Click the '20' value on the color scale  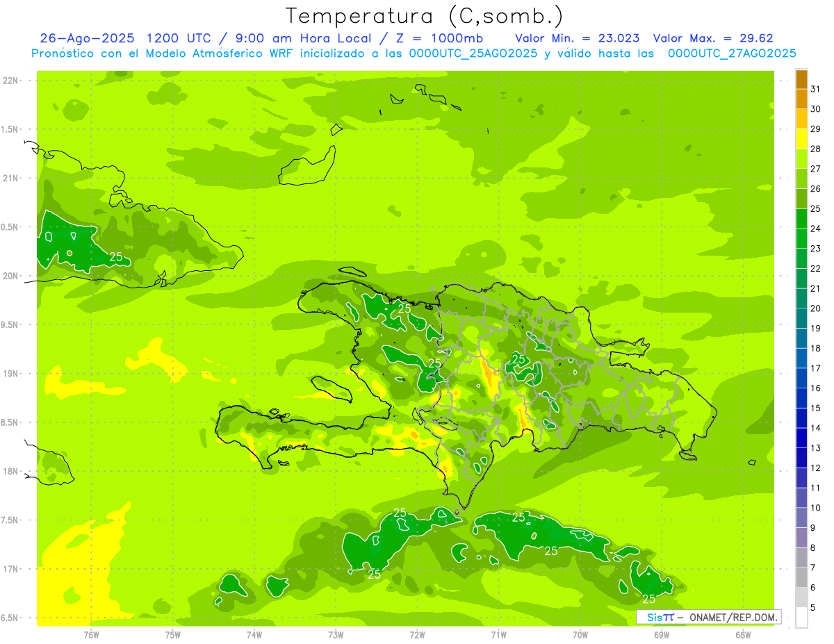coord(816,308)
